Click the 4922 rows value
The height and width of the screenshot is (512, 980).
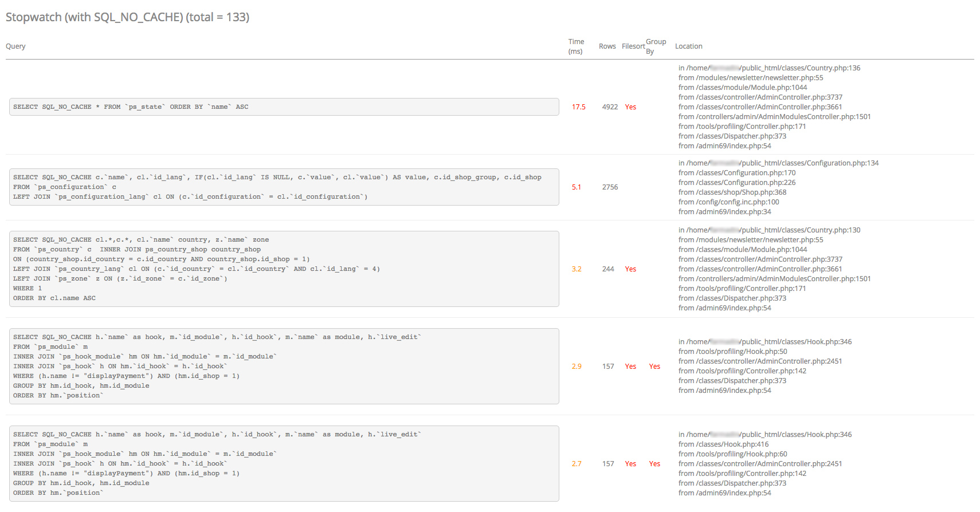[x=610, y=107]
